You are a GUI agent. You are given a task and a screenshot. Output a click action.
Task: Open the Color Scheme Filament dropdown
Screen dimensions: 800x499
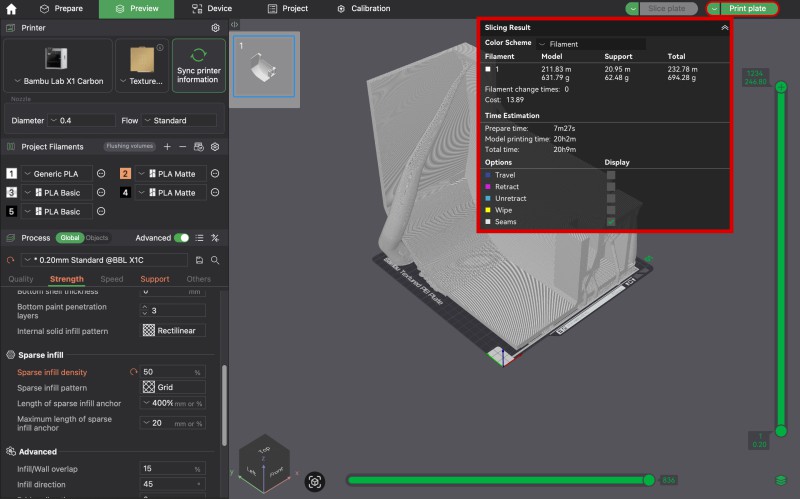pos(591,44)
